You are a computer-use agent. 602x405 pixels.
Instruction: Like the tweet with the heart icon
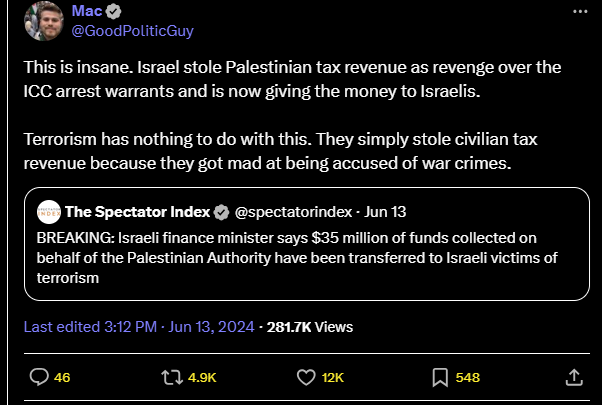pos(307,377)
